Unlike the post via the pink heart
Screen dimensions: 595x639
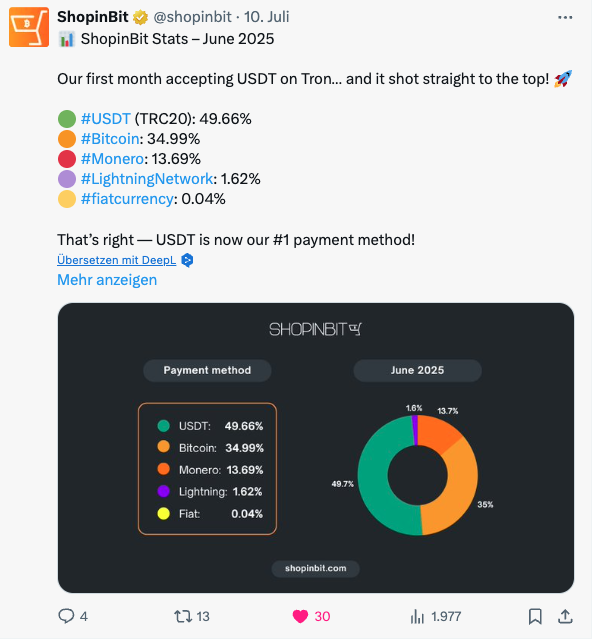coord(300,616)
